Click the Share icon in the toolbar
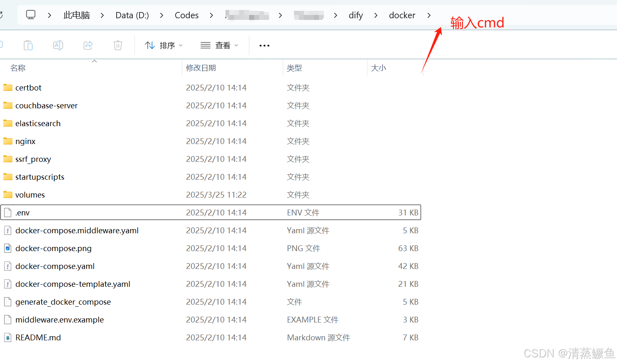The image size is (617, 364). tap(88, 46)
